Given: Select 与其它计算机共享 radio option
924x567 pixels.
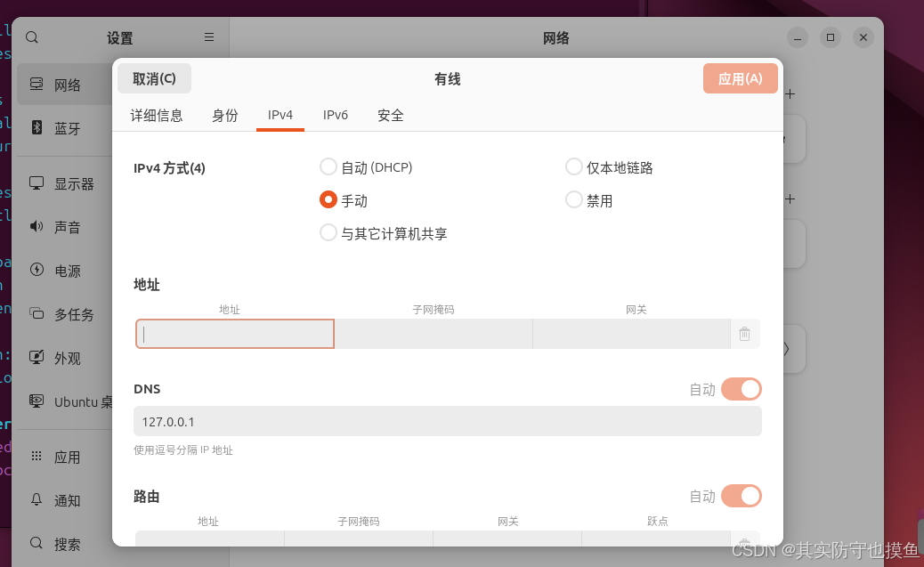Looking at the screenshot, I should [328, 233].
